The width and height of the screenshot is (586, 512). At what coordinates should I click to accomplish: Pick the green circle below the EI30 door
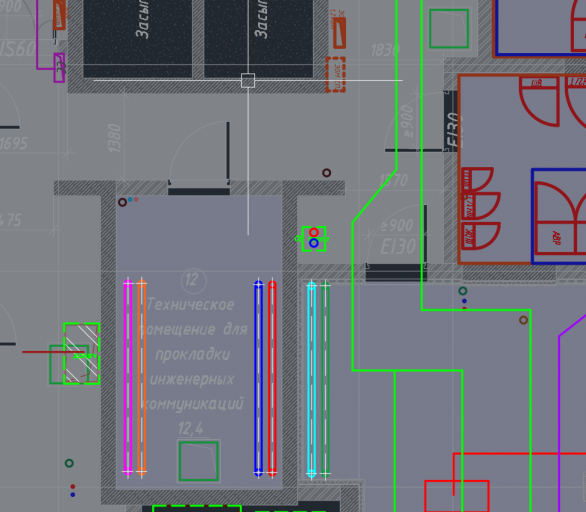pyautogui.click(x=463, y=291)
